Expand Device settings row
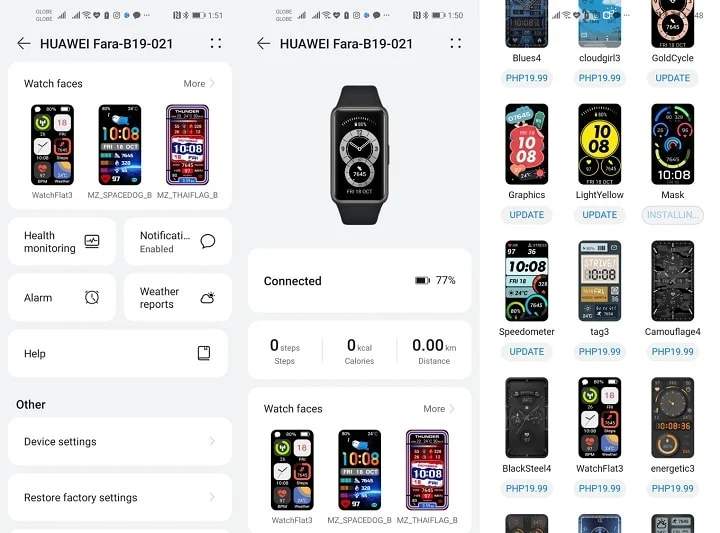 pyautogui.click(x=120, y=442)
